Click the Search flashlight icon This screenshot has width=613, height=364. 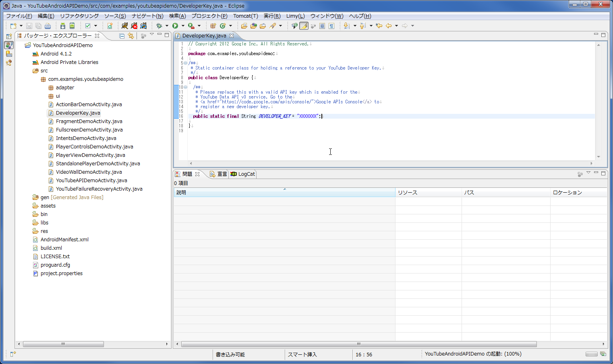coord(273,26)
